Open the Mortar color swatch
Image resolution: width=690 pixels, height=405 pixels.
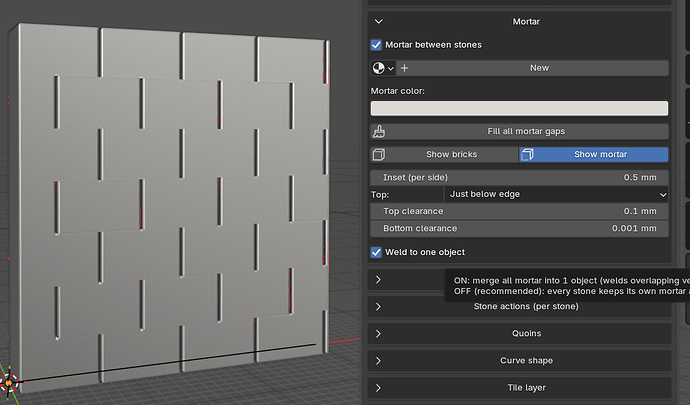519,108
